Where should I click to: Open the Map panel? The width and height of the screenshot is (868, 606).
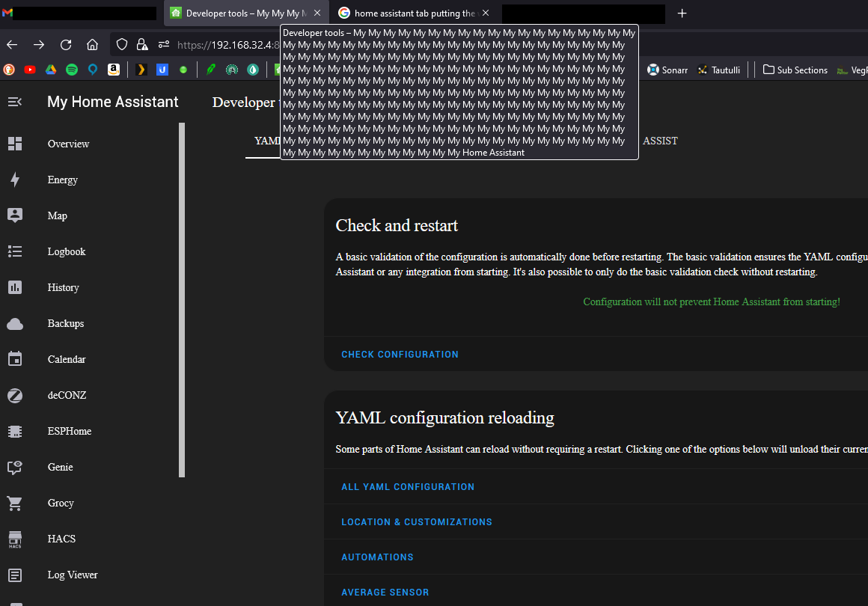pos(57,215)
